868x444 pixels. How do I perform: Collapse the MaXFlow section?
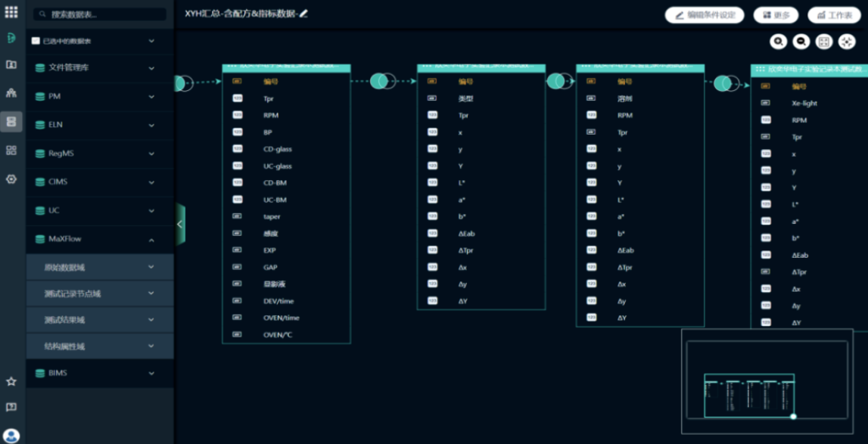tap(151, 240)
